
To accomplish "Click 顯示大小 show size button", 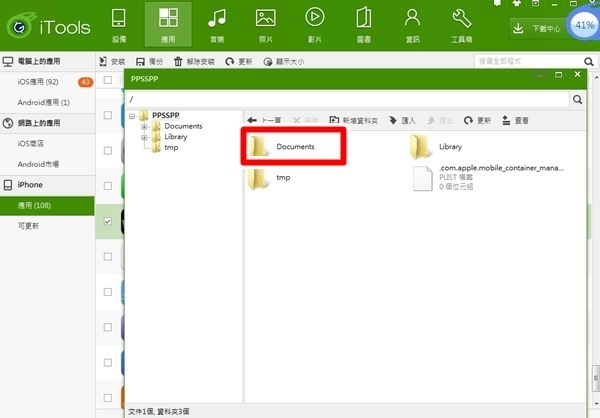I will click(x=284, y=62).
